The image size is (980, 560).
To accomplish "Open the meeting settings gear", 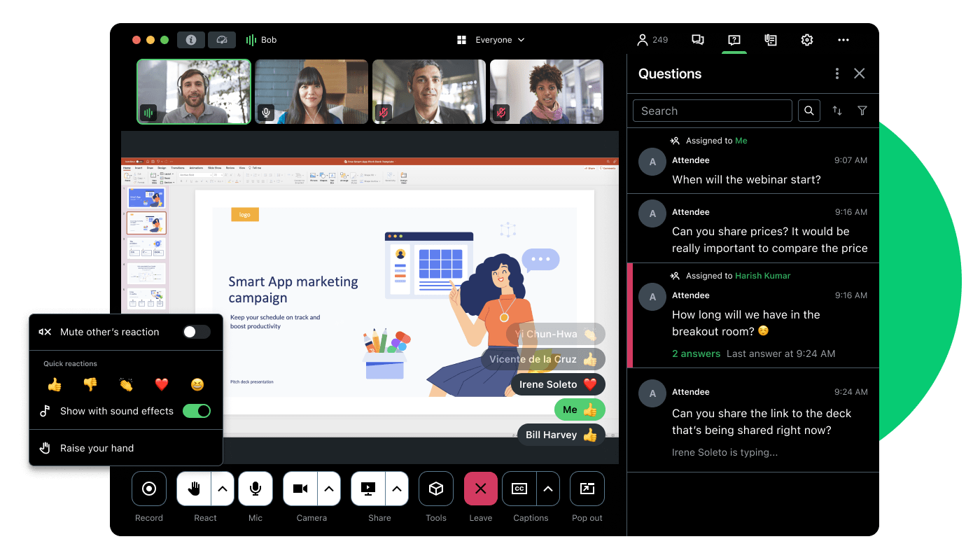I will coord(806,40).
